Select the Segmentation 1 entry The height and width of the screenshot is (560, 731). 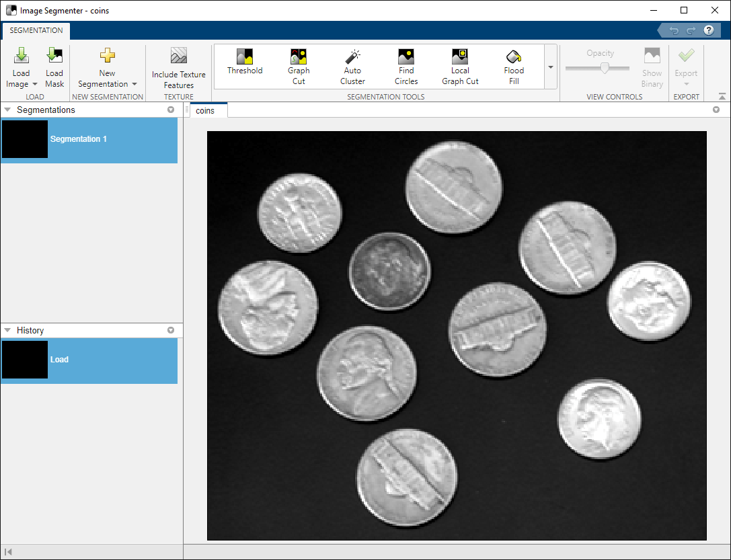coord(89,139)
